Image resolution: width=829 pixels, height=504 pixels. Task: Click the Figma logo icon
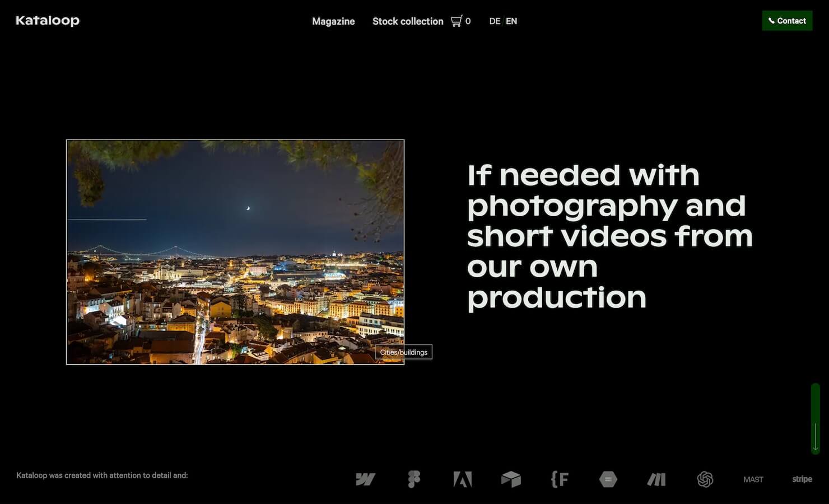414,479
